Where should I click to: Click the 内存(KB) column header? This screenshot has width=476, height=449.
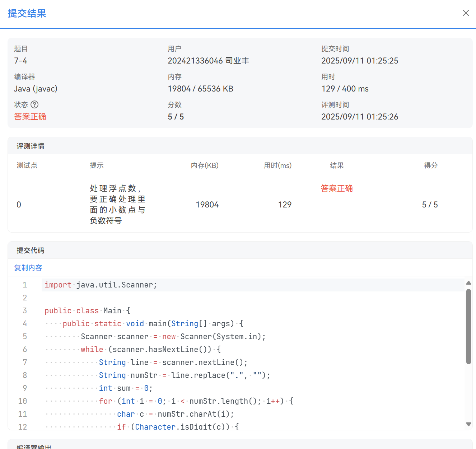click(x=205, y=165)
